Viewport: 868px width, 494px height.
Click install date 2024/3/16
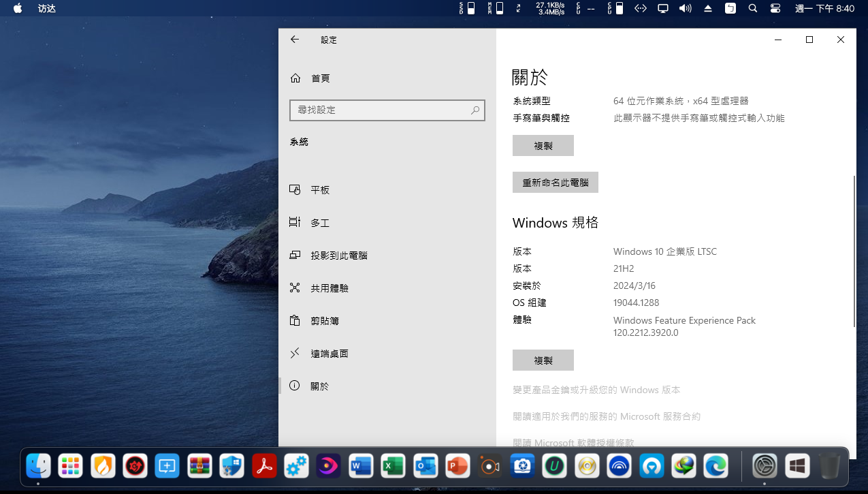tap(634, 285)
